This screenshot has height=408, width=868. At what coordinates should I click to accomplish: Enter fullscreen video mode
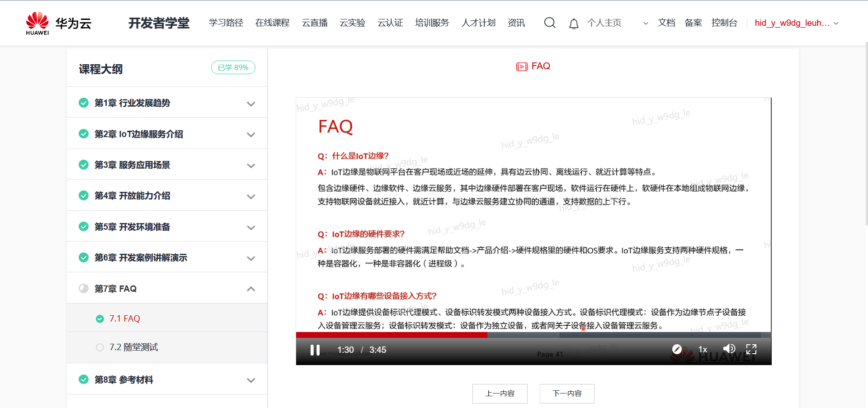[x=751, y=349]
